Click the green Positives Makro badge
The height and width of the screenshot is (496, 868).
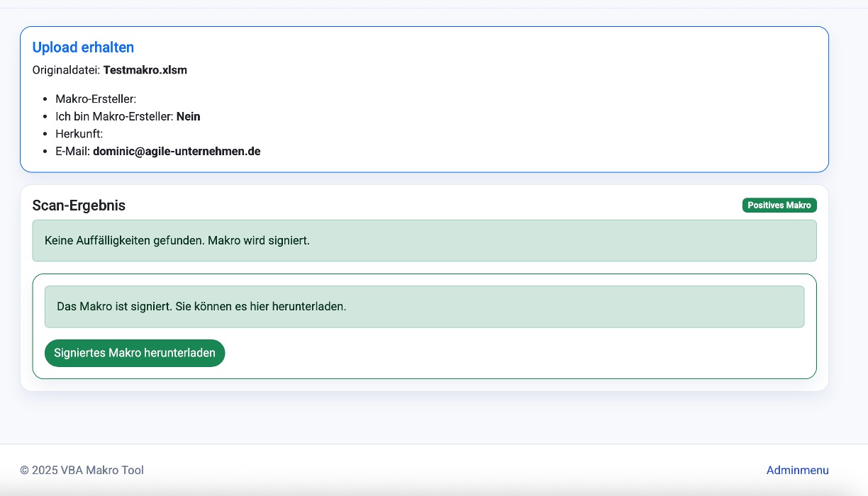click(779, 205)
